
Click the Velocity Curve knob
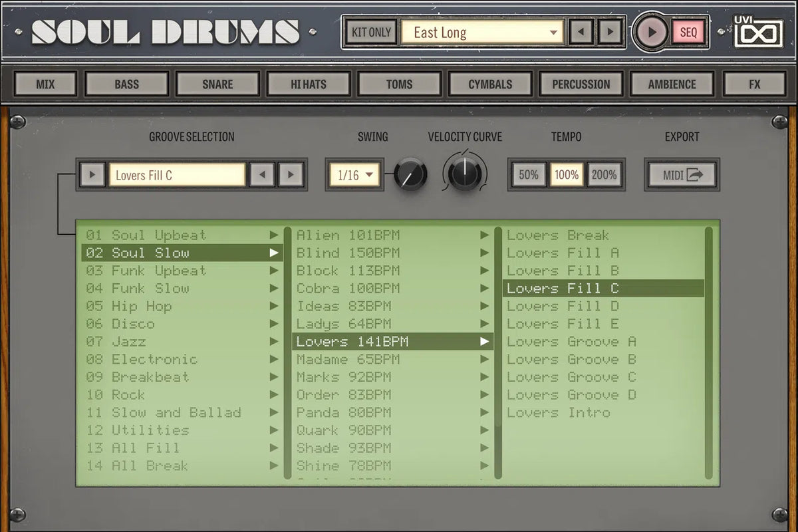click(x=465, y=174)
